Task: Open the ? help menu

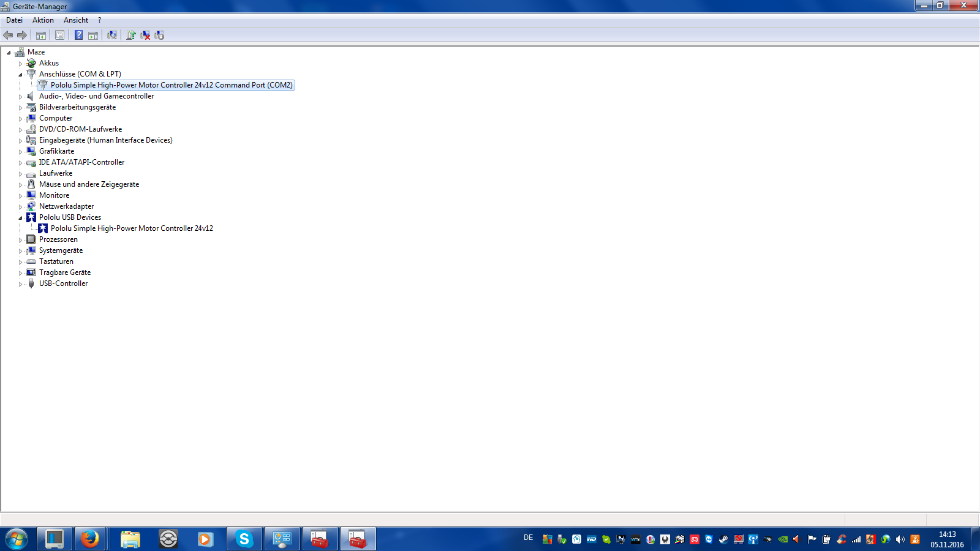Action: pyautogui.click(x=99, y=20)
